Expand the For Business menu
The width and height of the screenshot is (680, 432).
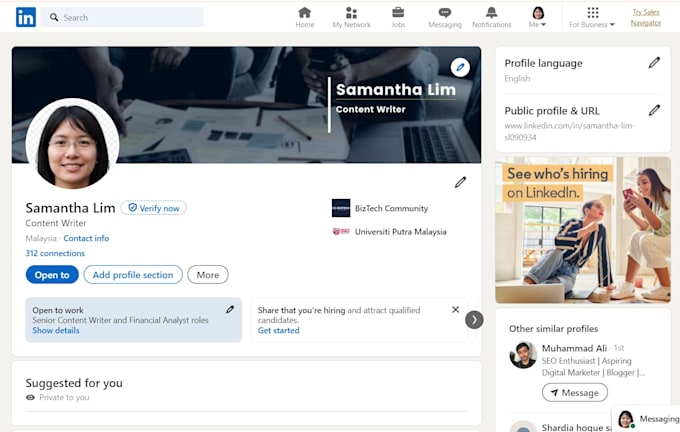[x=592, y=17]
